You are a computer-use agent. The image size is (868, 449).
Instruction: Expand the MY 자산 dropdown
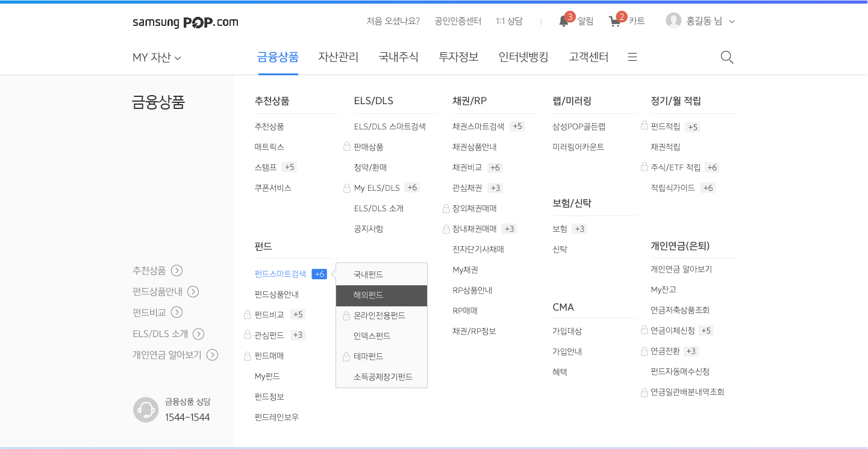pyautogui.click(x=157, y=58)
